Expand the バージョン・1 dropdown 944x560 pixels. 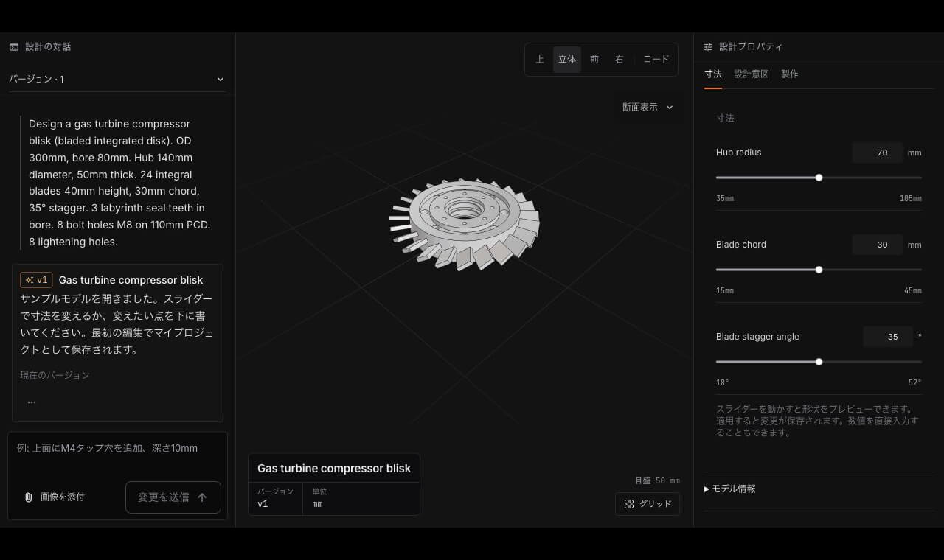[117, 79]
